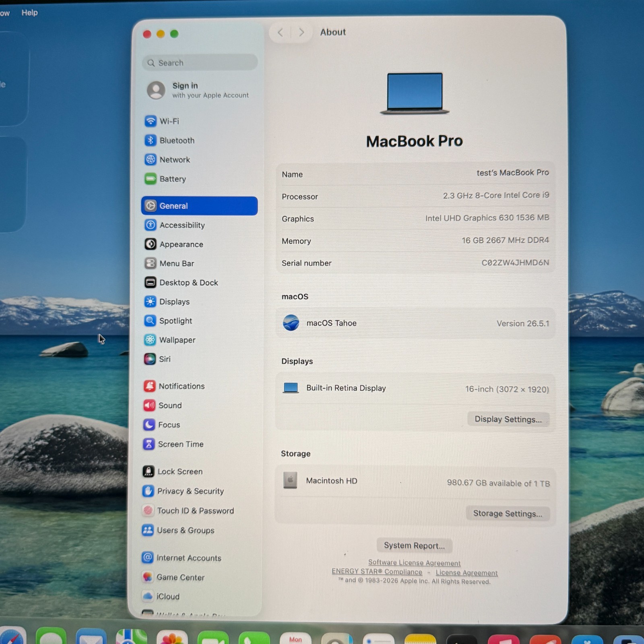This screenshot has width=644, height=644.
Task: Click the name "test's MacBook Pro"
Action: pos(512,173)
